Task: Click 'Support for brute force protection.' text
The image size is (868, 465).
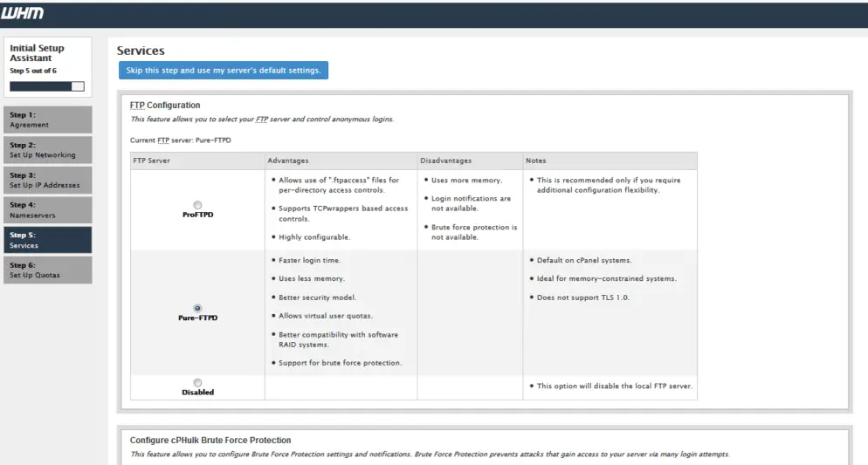Action: [x=341, y=363]
